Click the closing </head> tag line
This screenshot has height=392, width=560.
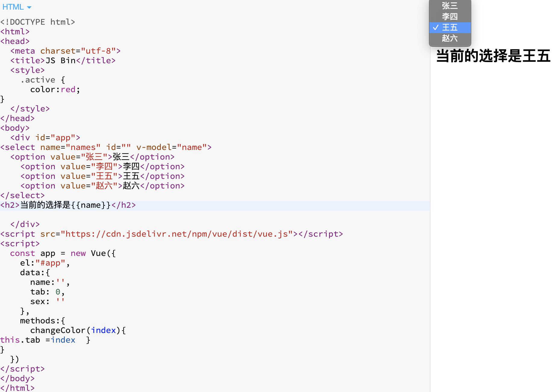(x=17, y=118)
